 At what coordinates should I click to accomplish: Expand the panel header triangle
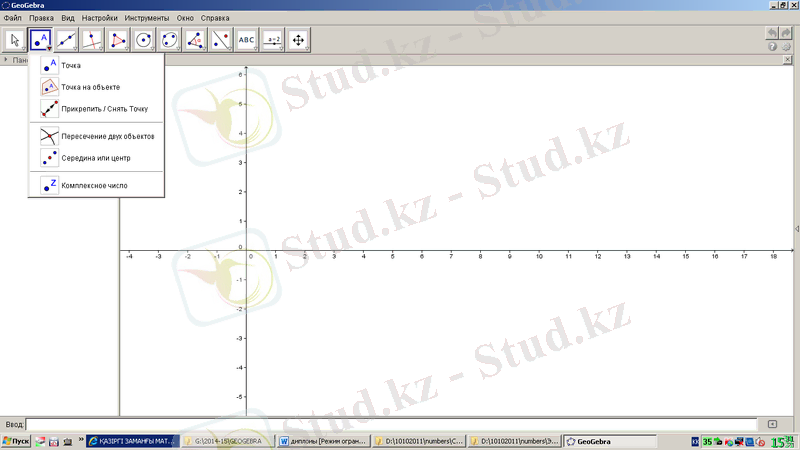(x=6, y=60)
